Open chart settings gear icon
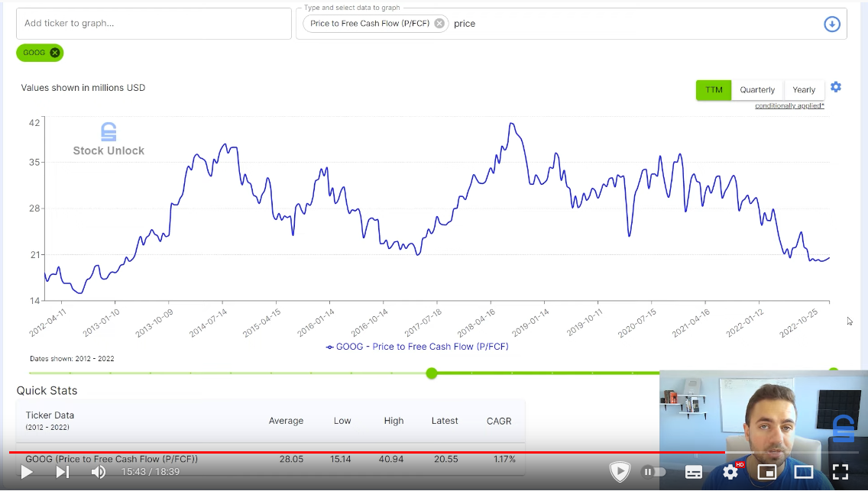868x491 pixels. (x=836, y=87)
